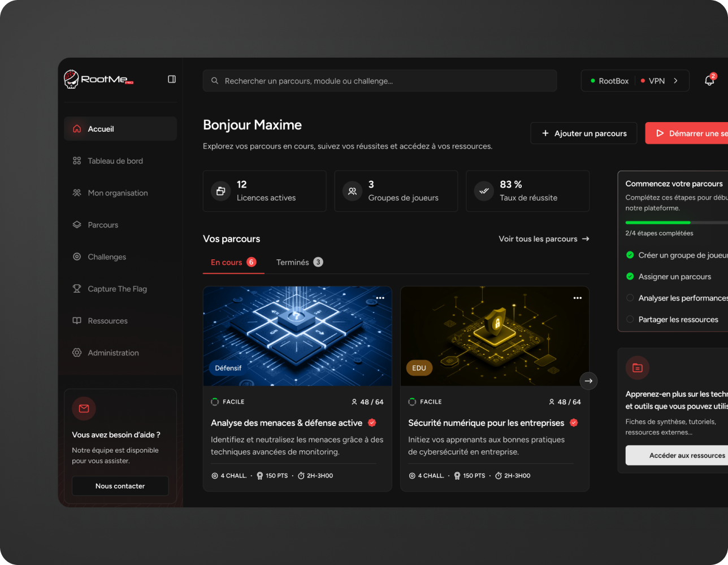Open the Administration settings
Image resolution: width=728 pixels, height=565 pixels.
pos(113,353)
